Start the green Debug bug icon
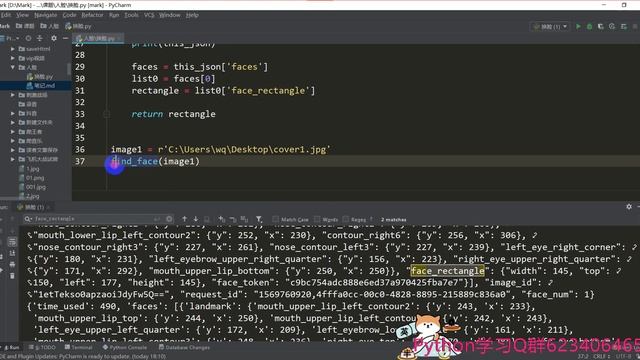 (x=589, y=26)
